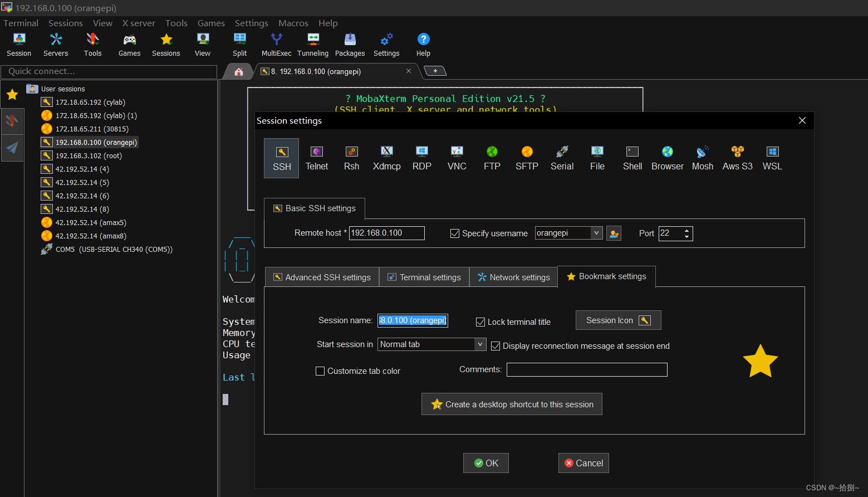Select the Xdmcp session type
The height and width of the screenshot is (497, 868).
pos(387,158)
